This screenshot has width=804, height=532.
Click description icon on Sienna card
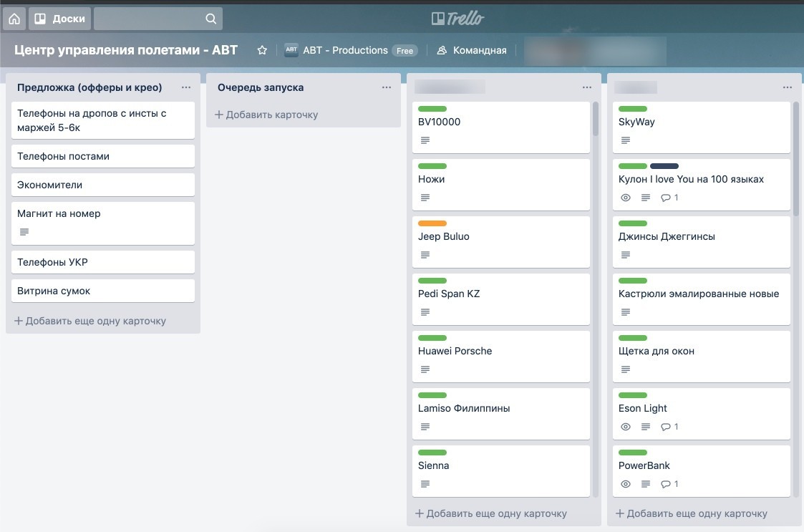coord(425,484)
